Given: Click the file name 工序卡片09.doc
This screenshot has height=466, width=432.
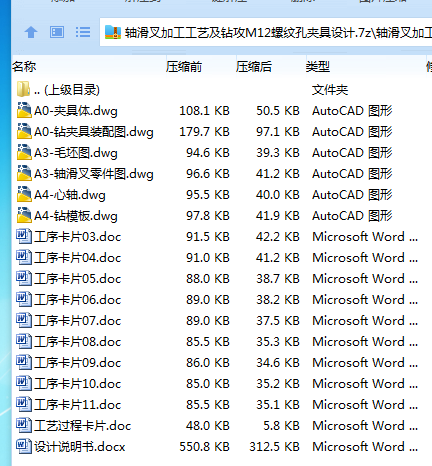Looking at the screenshot, I should [x=78, y=363].
